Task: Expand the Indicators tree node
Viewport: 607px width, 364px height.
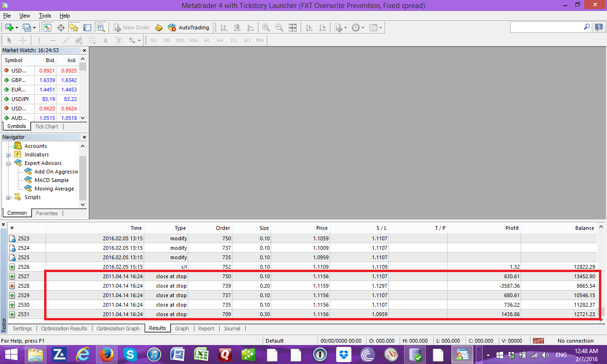Action: tap(9, 155)
